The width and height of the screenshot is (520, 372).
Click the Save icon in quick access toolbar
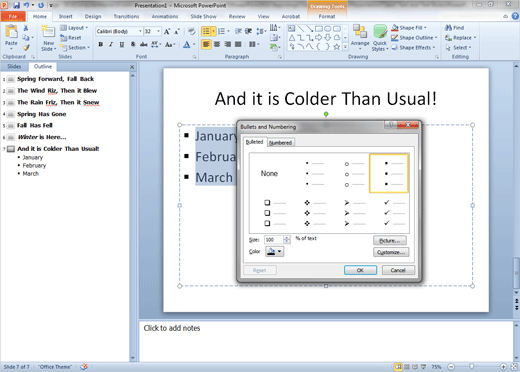point(16,5)
